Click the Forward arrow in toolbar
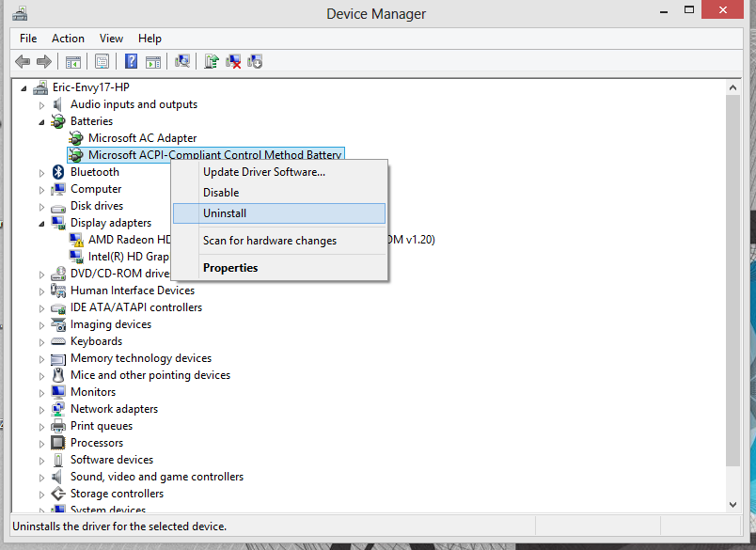756x550 pixels. [x=43, y=62]
